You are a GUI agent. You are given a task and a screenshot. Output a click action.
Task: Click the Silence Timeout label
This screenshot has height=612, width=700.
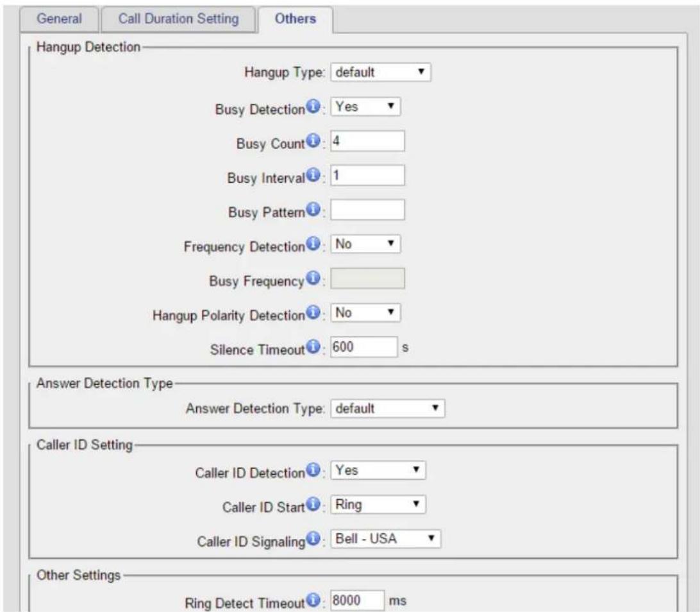pos(258,350)
